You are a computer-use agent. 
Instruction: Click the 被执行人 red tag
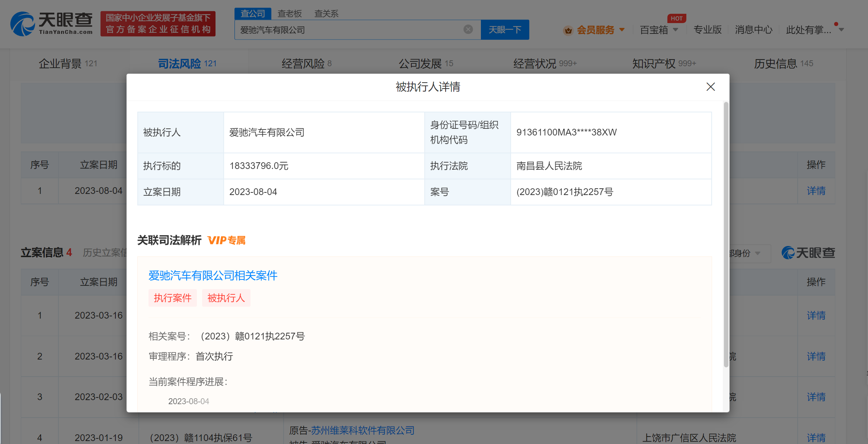[x=226, y=298]
